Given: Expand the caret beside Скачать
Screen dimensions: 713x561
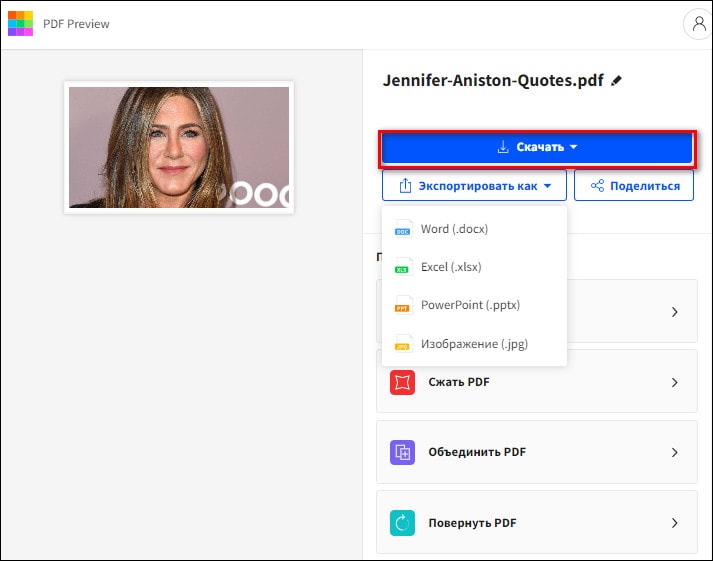Looking at the screenshot, I should [x=574, y=148].
